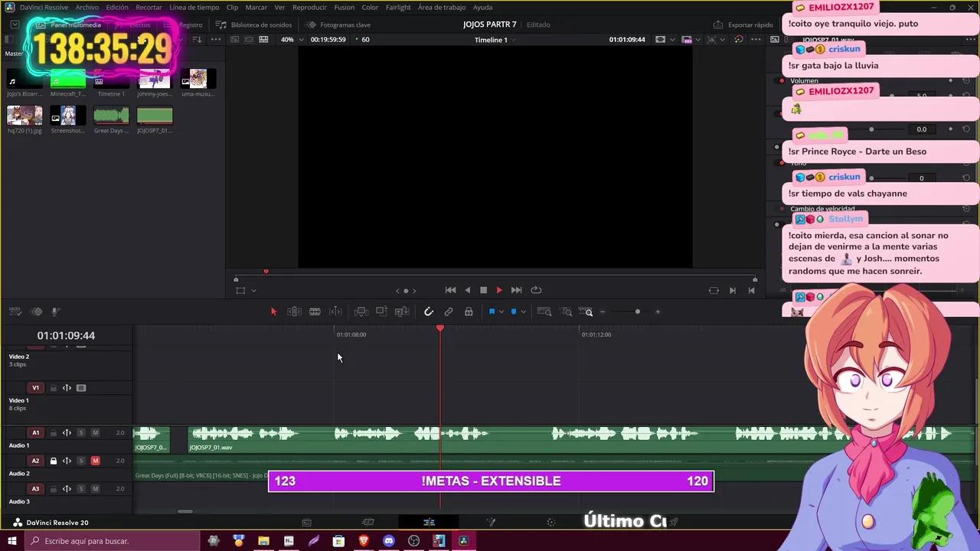Stop timeline playback

click(x=483, y=290)
